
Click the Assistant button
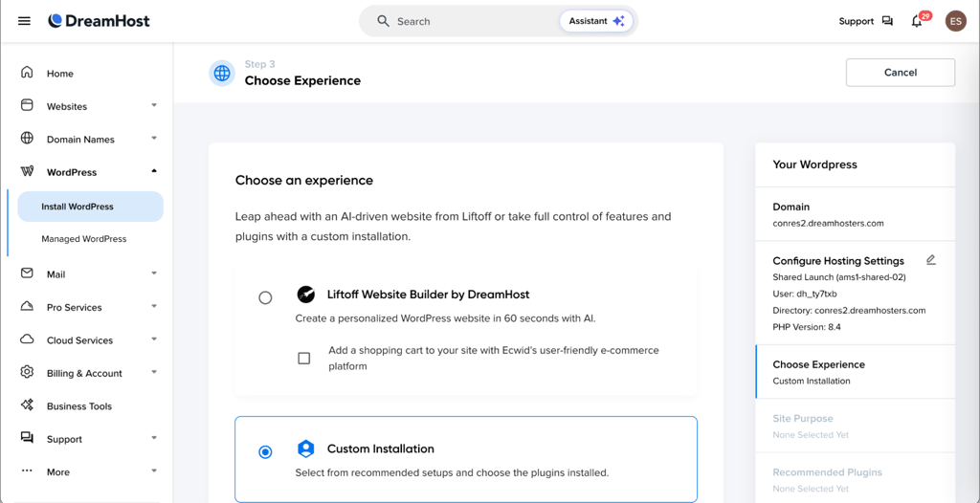tap(596, 21)
